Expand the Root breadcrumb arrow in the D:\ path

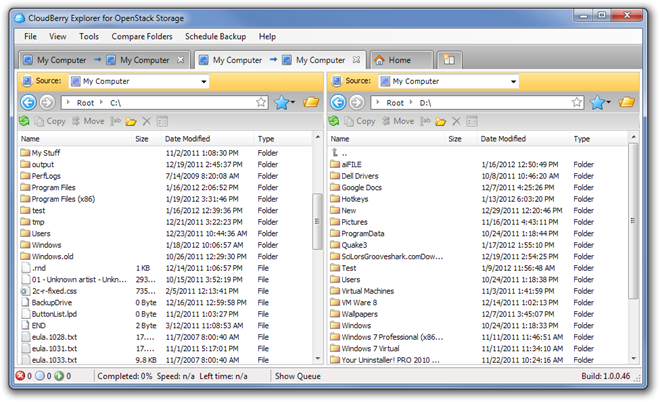[x=411, y=102]
